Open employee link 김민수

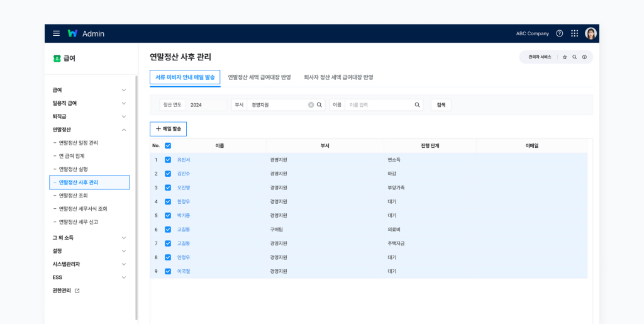pos(184,174)
